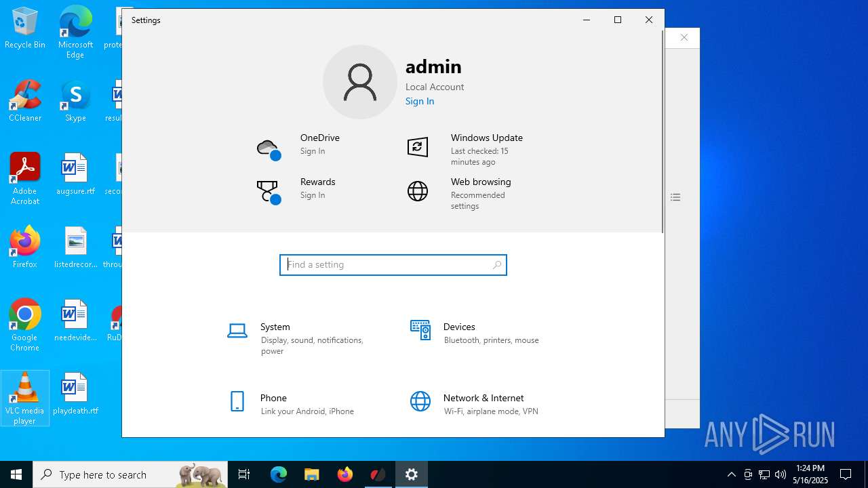Open the volume speaker tray icon
The width and height of the screenshot is (868, 488).
781,474
